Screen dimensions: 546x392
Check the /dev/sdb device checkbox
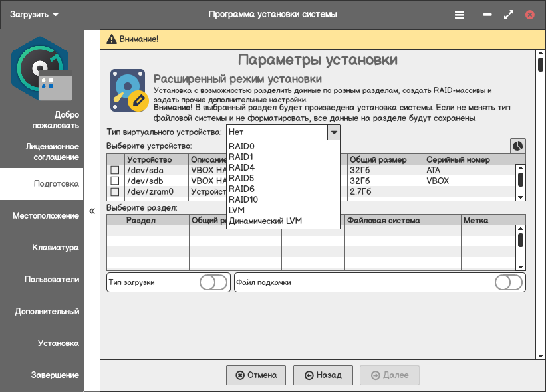pos(114,181)
